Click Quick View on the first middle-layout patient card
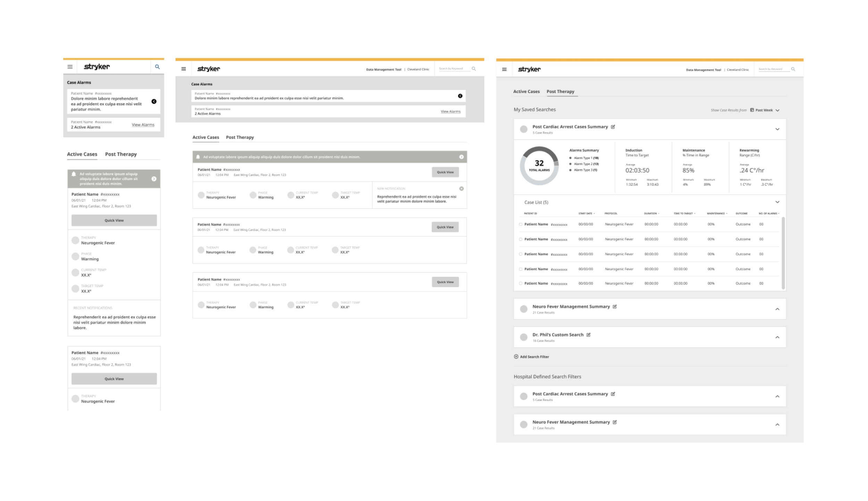This screenshot has width=868, height=501. [x=445, y=172]
